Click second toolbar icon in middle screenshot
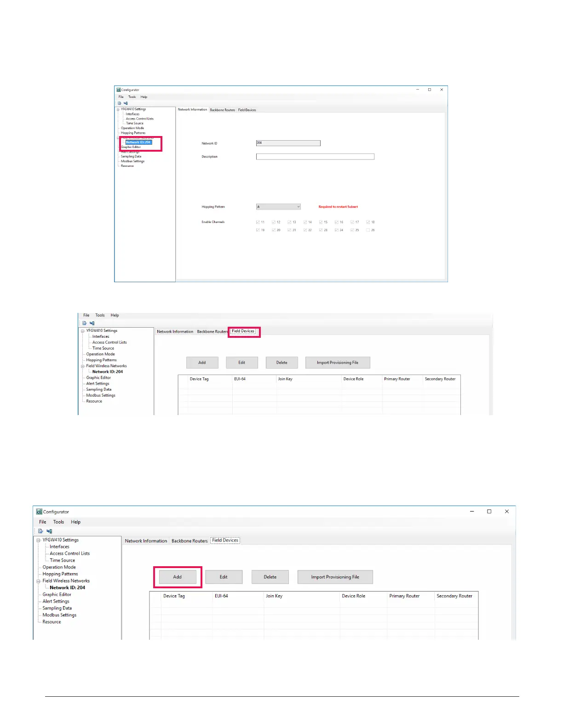Image resolution: width=563 pixels, height=728 pixels. [x=92, y=323]
